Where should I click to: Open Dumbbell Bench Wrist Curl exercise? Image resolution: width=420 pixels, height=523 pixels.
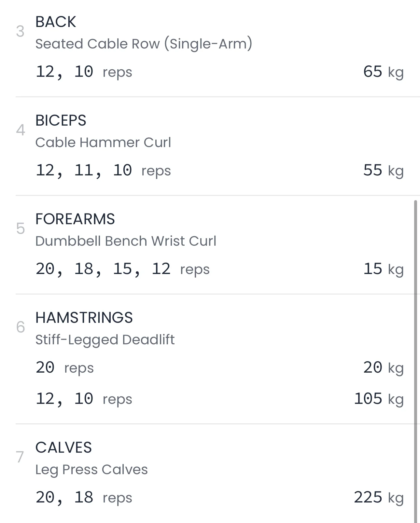[x=126, y=241]
